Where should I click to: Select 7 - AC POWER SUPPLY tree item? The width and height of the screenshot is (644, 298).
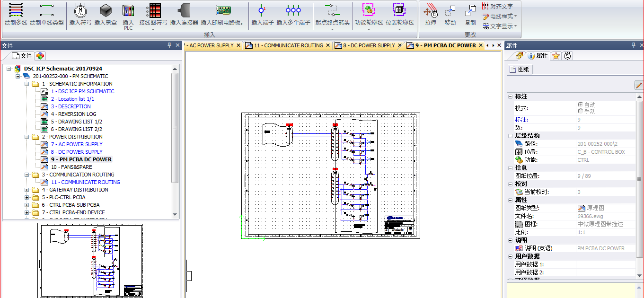[x=77, y=144]
